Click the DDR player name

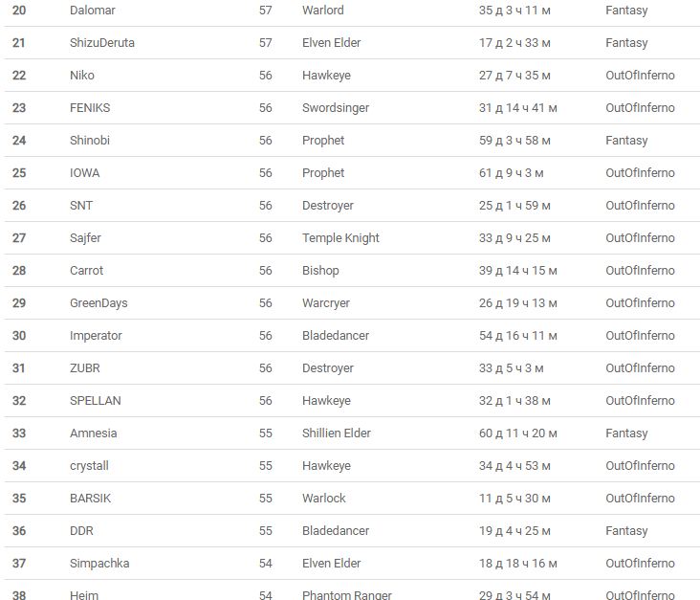pos(81,531)
